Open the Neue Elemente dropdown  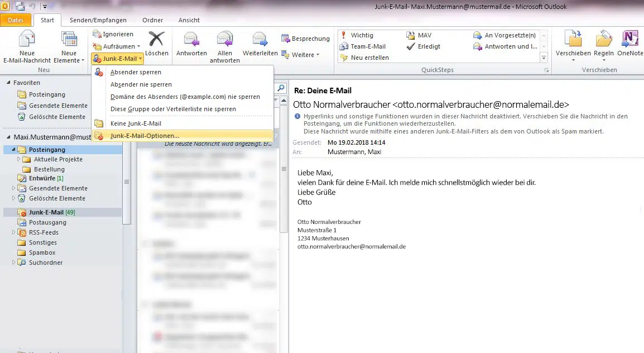coord(69,47)
